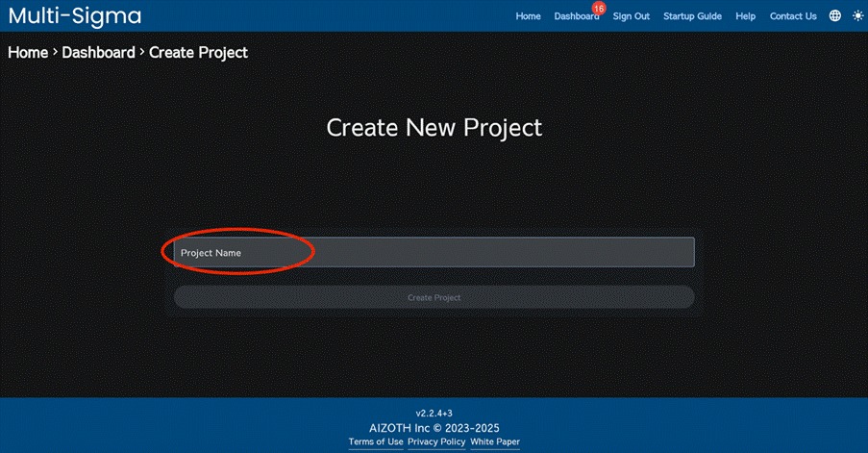Click the Create New Project heading
Viewport: 868px width, 453px height.
[x=434, y=127]
